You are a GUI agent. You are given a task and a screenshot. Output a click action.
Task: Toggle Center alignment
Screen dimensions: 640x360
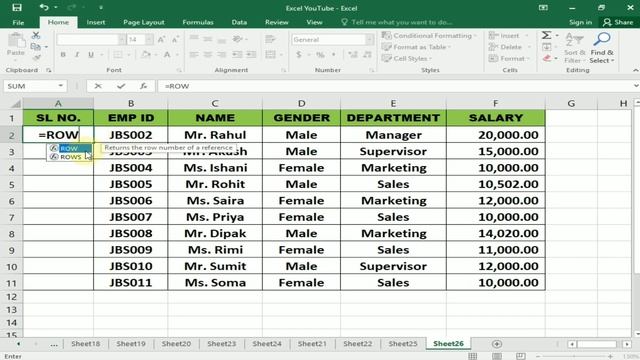pos(208,54)
